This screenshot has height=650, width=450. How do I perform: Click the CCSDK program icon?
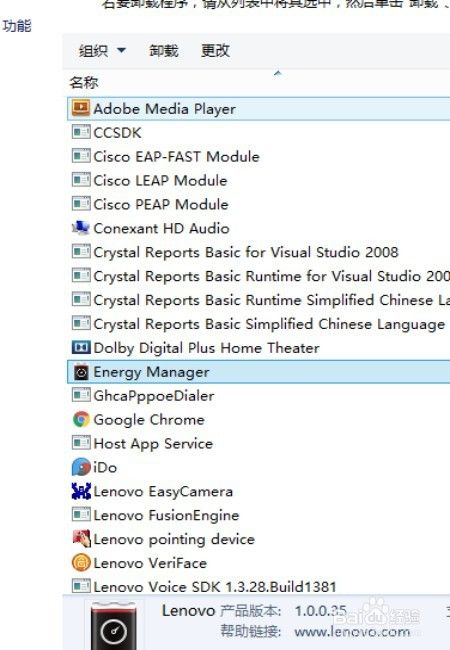[81, 133]
